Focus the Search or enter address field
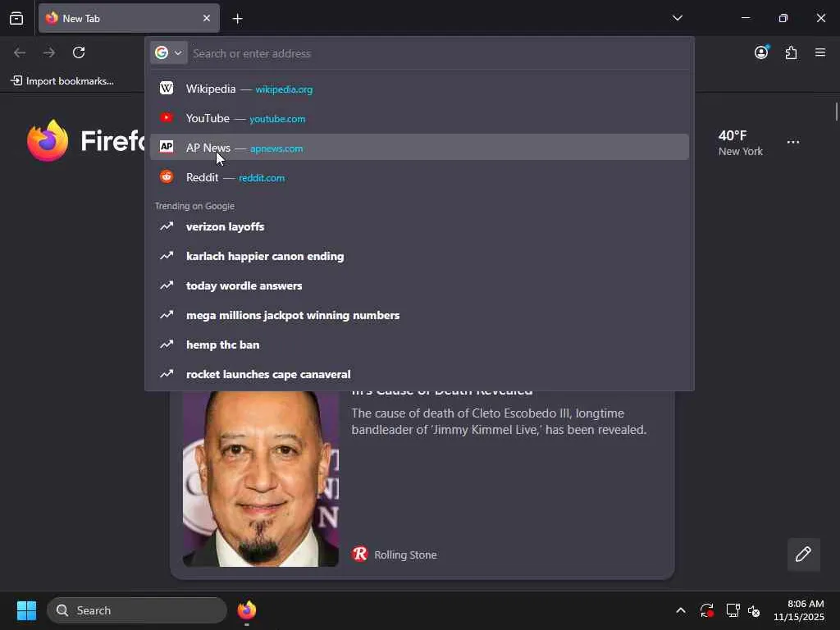 click(438, 53)
